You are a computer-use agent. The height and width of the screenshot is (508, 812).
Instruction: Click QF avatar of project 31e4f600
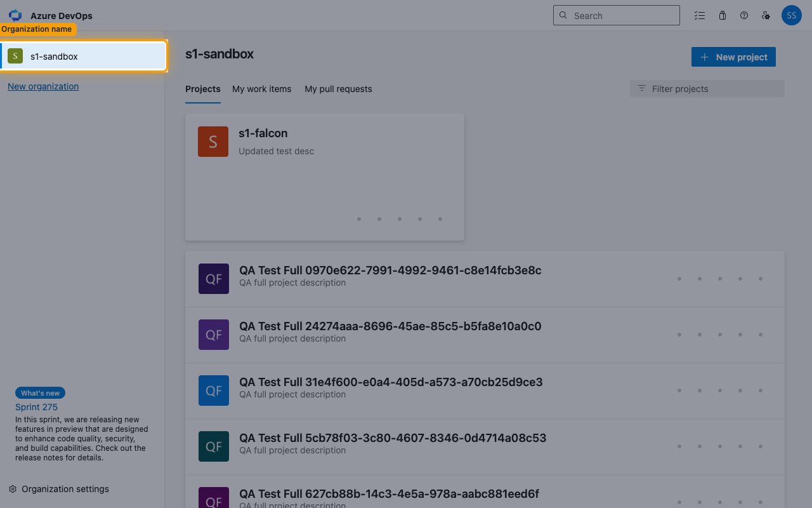click(214, 390)
